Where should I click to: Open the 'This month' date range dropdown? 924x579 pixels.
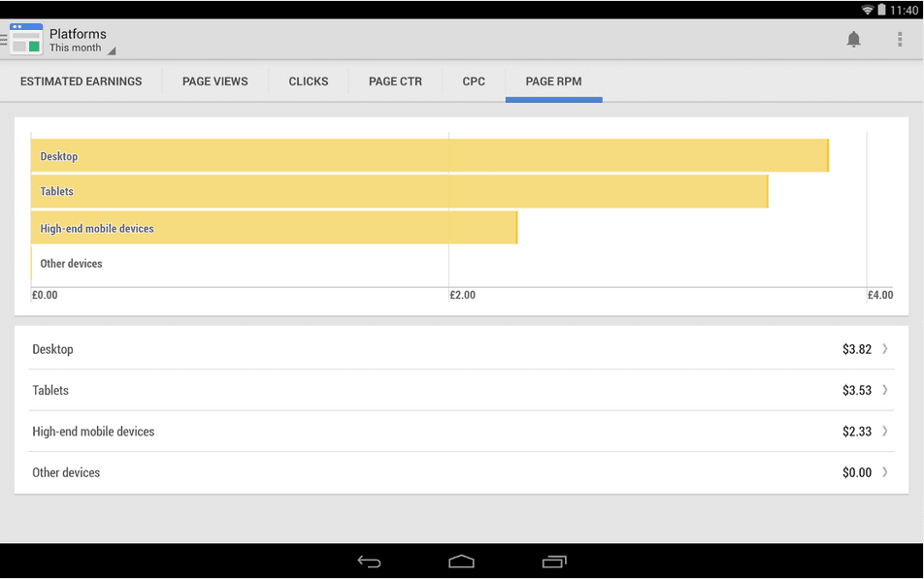click(82, 48)
